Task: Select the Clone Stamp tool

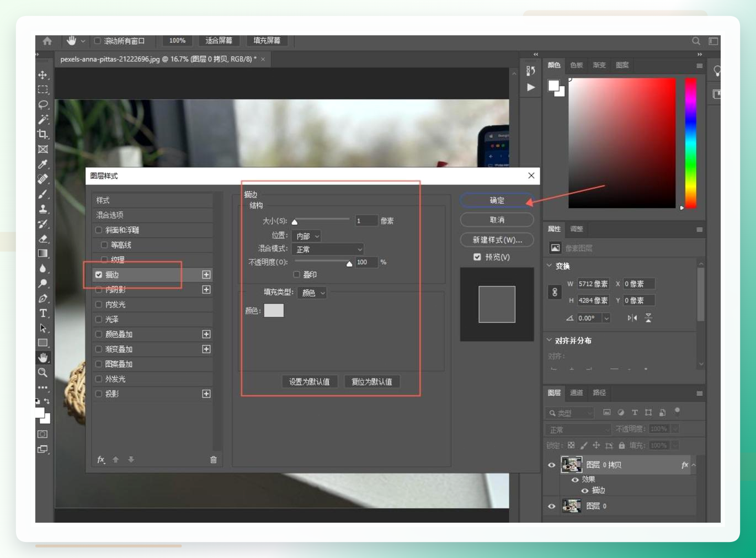Action: [x=42, y=209]
